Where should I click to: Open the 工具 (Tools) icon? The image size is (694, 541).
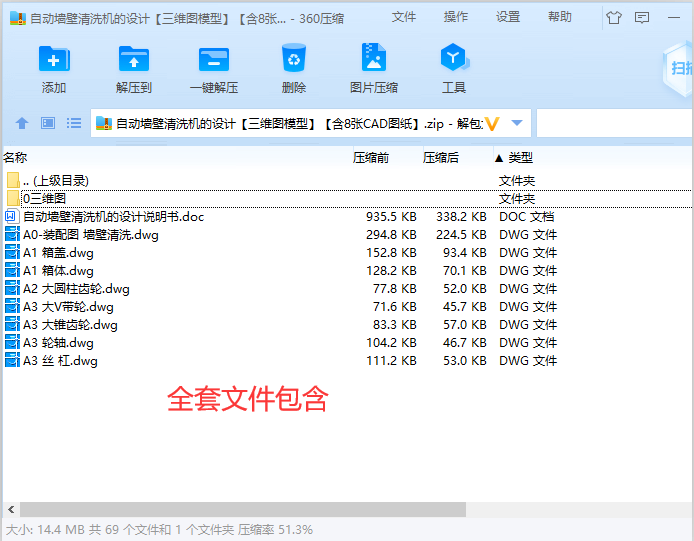pyautogui.click(x=454, y=57)
